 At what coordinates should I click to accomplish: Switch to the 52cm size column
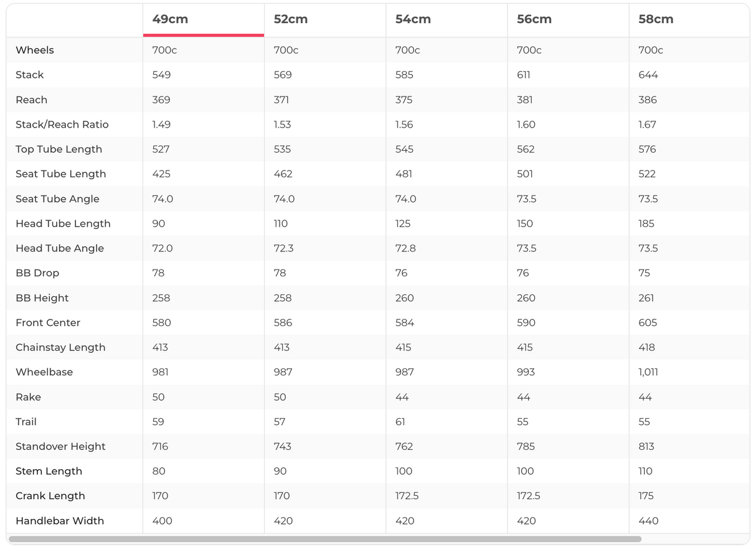tap(291, 19)
